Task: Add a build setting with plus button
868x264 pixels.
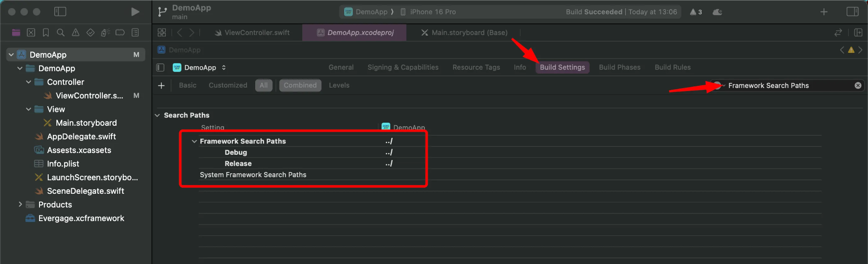Action: pyautogui.click(x=161, y=85)
